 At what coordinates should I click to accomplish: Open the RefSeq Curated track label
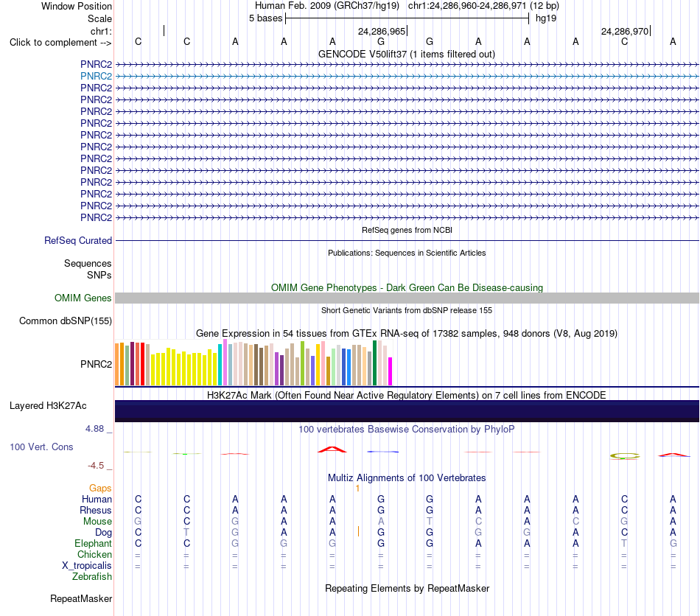coord(78,241)
